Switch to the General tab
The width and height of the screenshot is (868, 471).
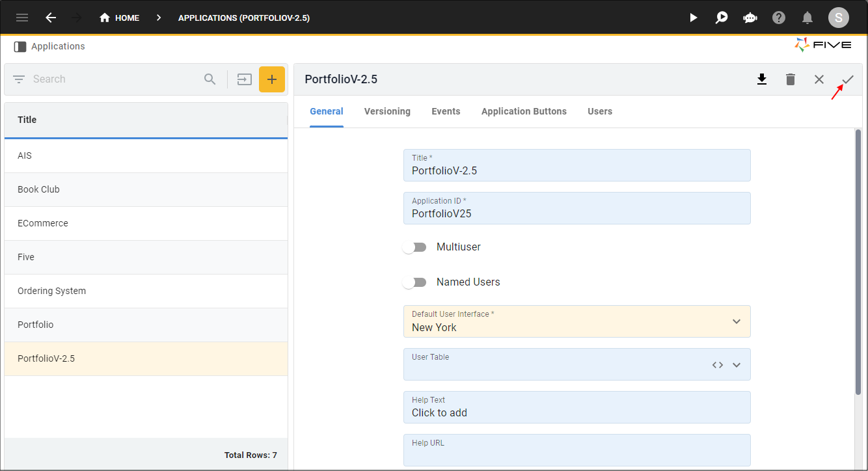click(327, 111)
